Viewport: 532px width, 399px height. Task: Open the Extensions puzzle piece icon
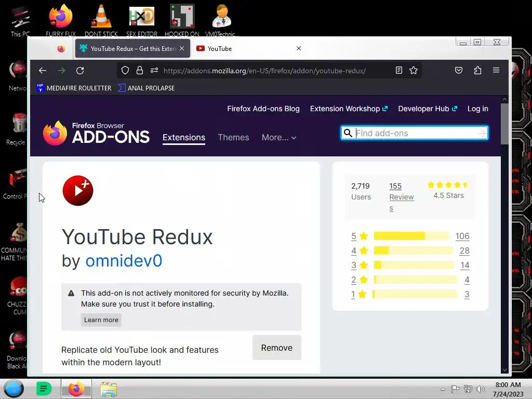[478, 70]
